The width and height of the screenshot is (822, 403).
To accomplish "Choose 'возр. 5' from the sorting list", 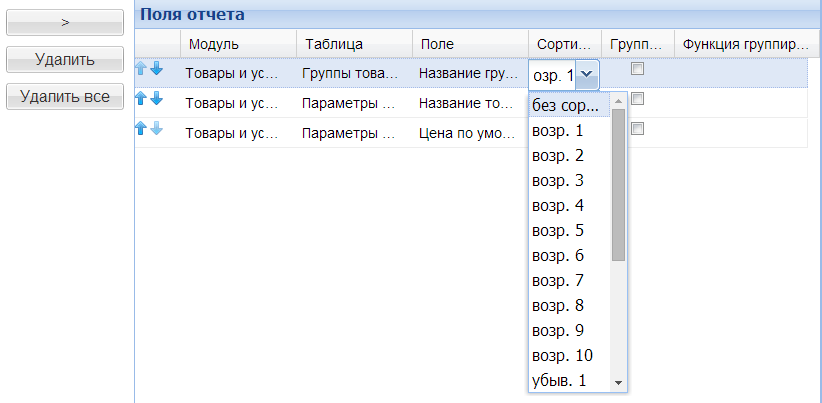I will [558, 230].
